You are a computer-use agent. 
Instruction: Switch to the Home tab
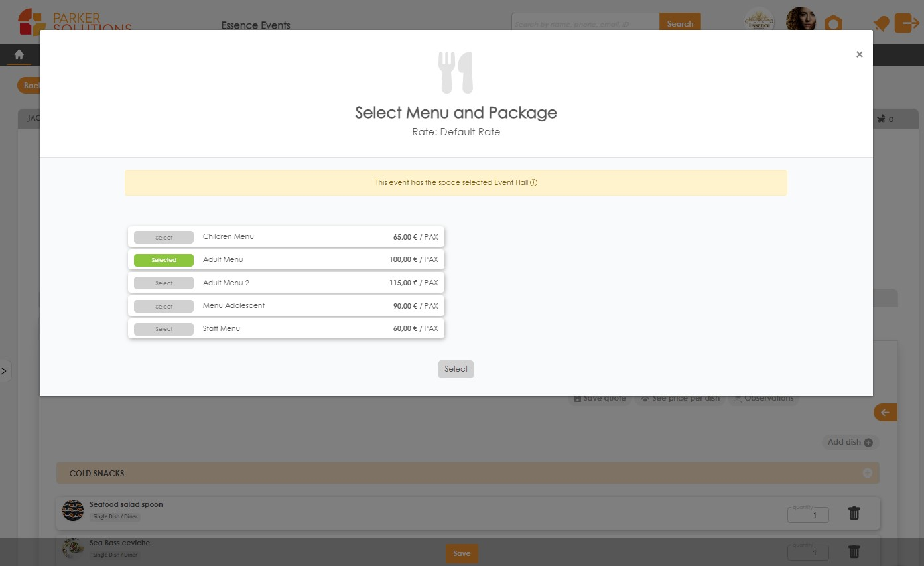pyautogui.click(x=18, y=54)
